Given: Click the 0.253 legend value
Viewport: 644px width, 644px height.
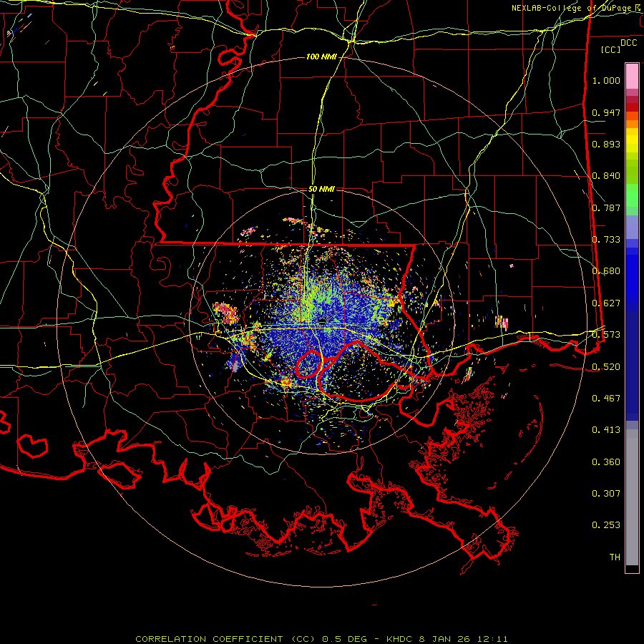Looking at the screenshot, I should click(606, 525).
